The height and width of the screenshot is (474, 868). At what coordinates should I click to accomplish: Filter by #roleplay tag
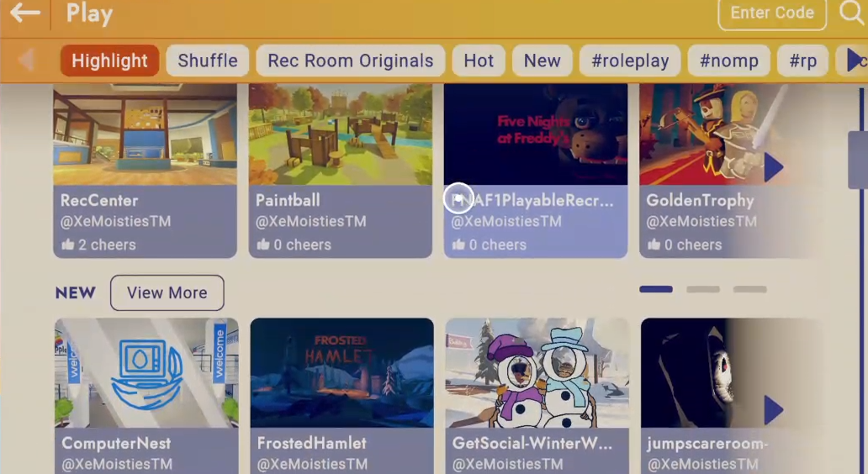pyautogui.click(x=630, y=61)
